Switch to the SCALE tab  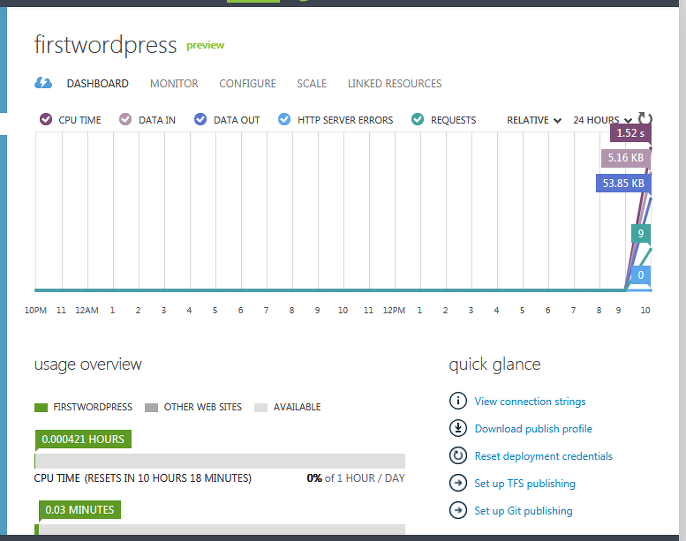click(312, 84)
